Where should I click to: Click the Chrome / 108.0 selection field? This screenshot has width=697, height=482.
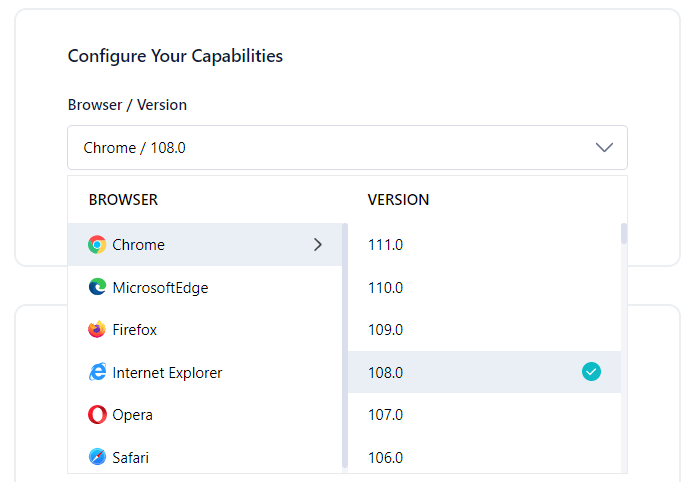pos(347,147)
